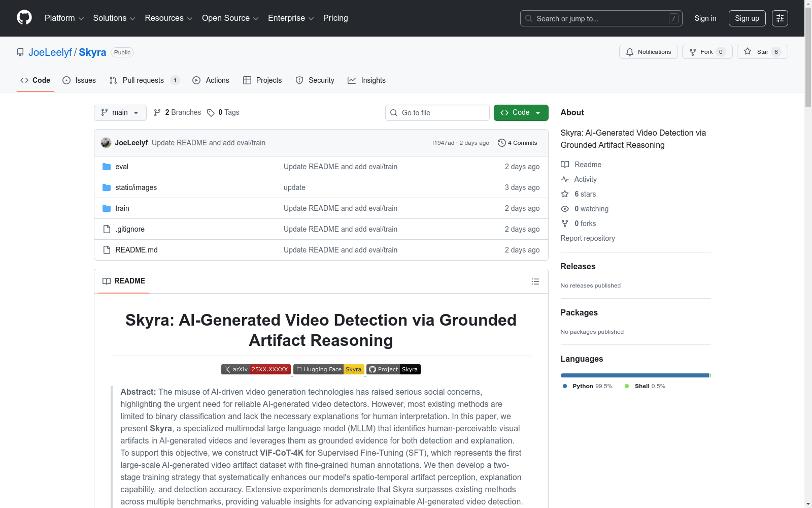Click the repository icon beside JoeLeelyf

tap(20, 52)
